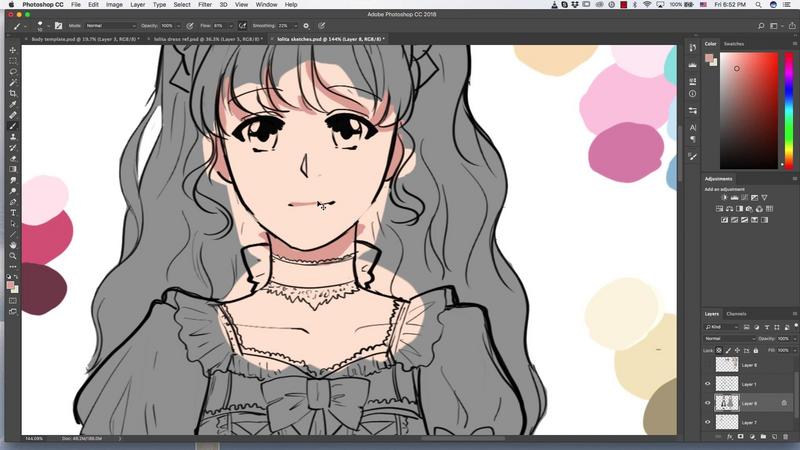Create a new layer

point(774,437)
